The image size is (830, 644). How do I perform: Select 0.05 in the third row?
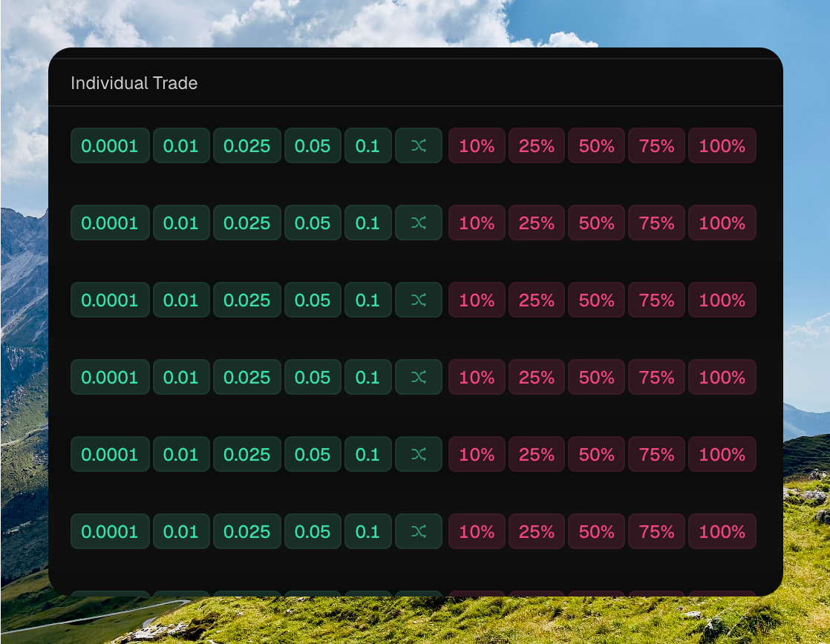(x=313, y=300)
